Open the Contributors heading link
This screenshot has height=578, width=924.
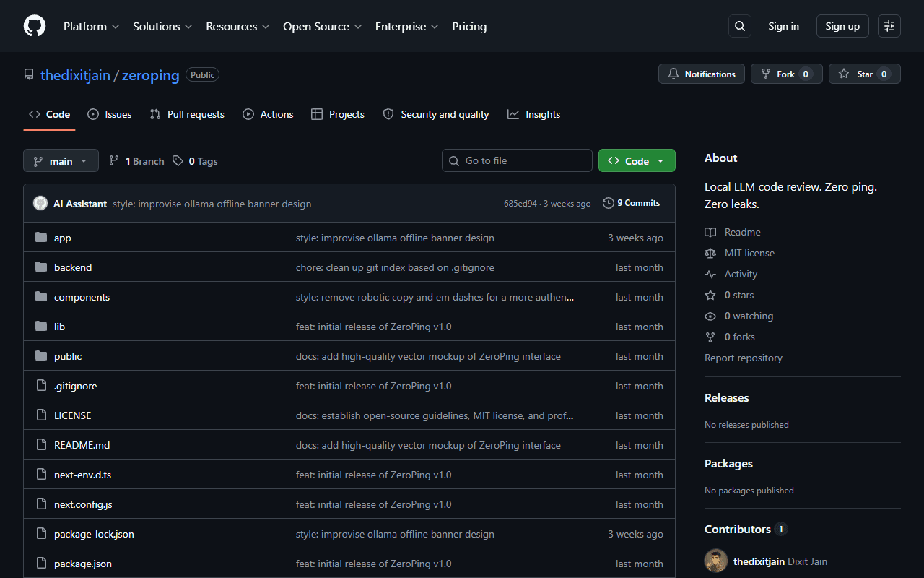coord(746,530)
